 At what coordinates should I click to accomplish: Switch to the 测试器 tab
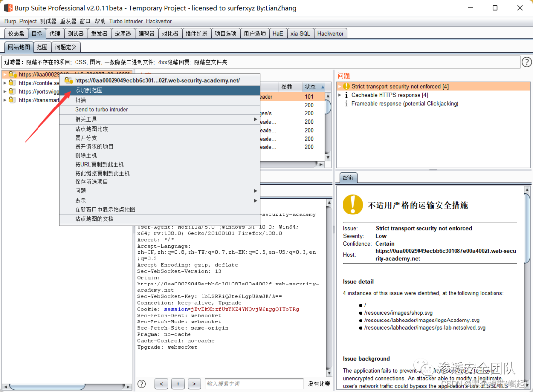76,34
